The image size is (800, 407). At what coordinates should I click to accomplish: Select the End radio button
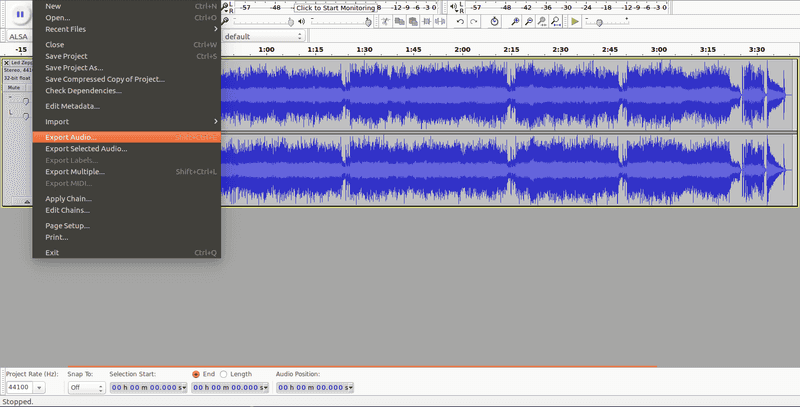[195, 374]
